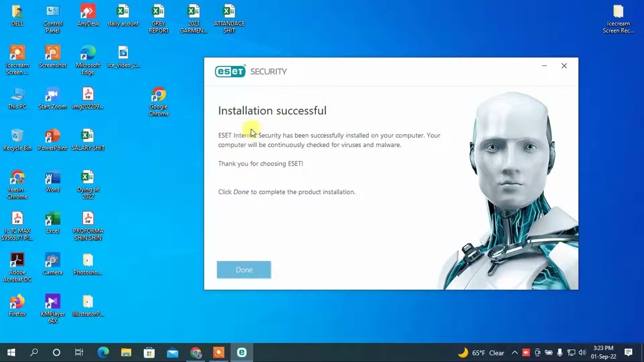644x362 pixels.
Task: Select the Adobe Acrobat DC desktop shortcut
Action: tap(17, 267)
